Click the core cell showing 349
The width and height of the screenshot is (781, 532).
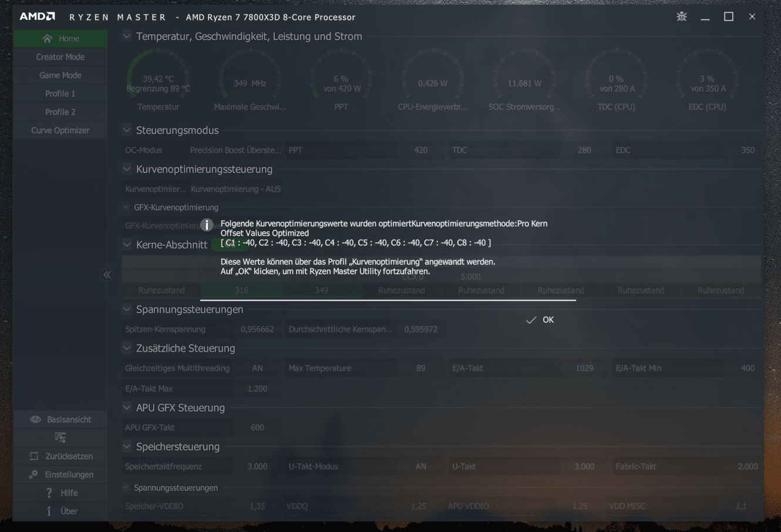tap(321, 291)
